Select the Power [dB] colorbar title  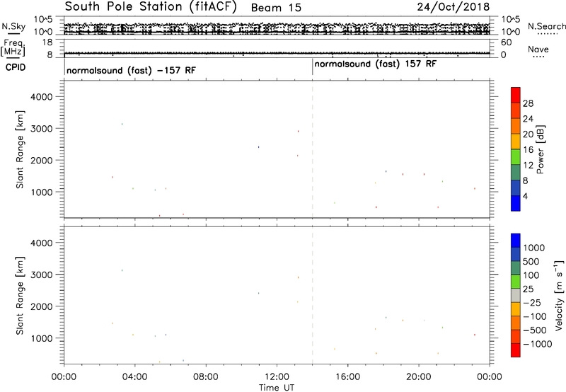[540, 149]
